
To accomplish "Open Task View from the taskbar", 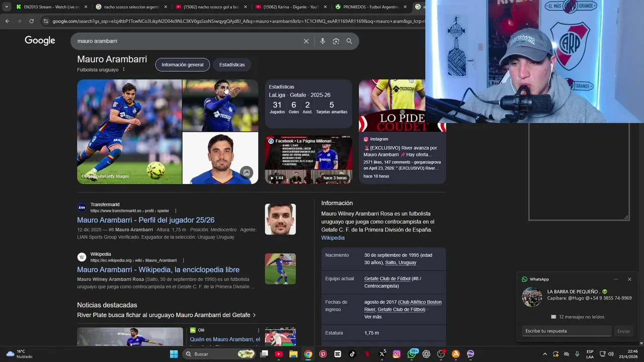I will [264, 354].
